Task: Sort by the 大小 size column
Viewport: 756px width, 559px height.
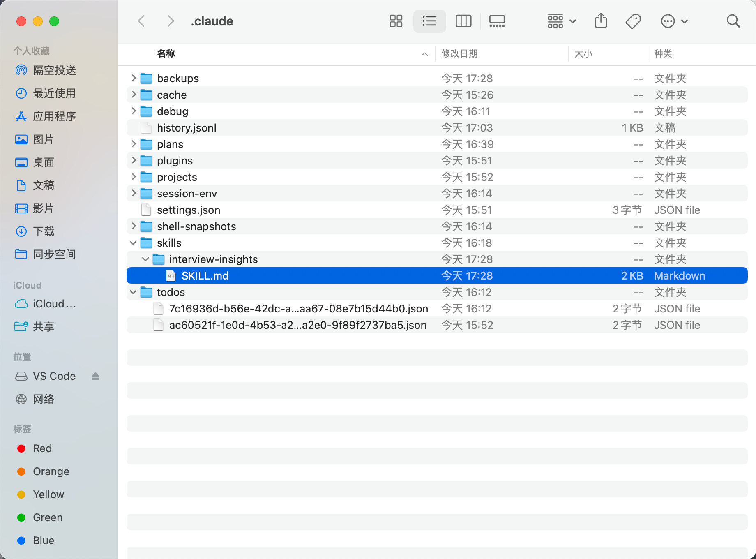Action: point(583,53)
